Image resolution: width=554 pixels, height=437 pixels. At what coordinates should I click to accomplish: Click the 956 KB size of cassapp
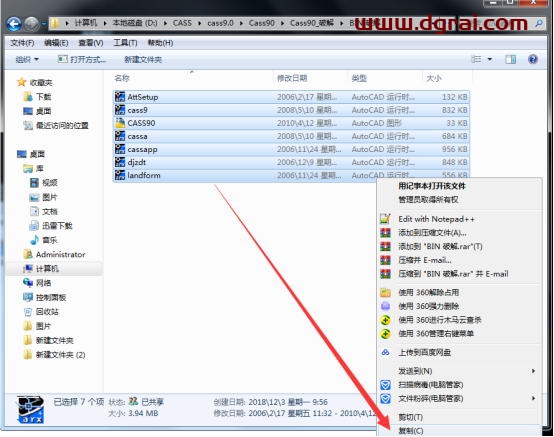coord(455,149)
